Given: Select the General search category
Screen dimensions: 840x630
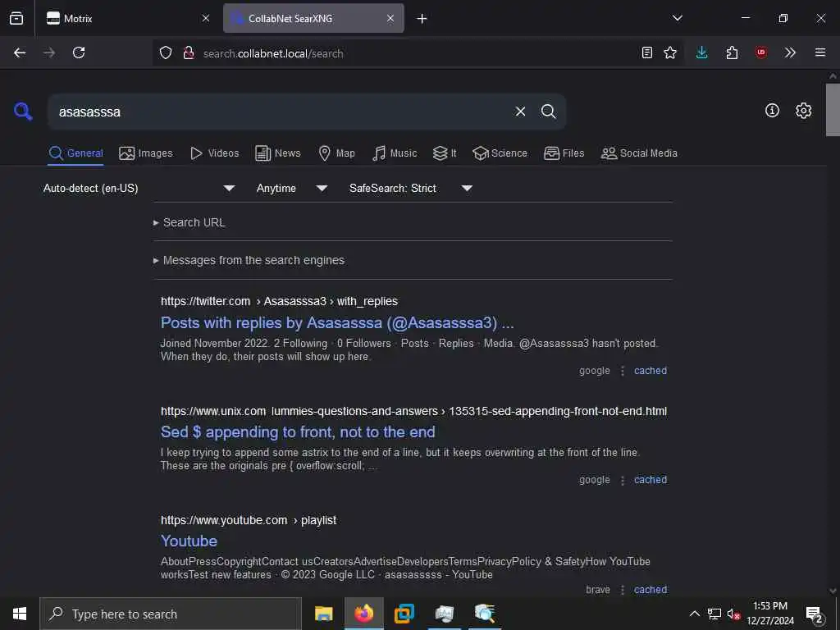Looking at the screenshot, I should tap(75, 153).
